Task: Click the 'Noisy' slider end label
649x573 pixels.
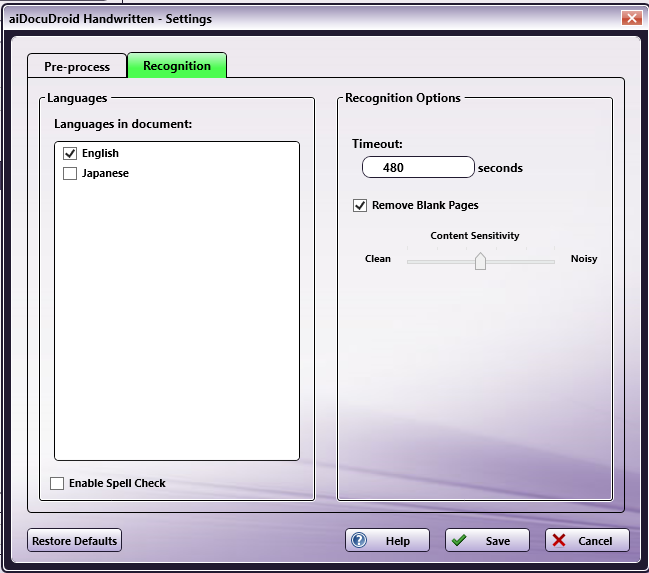Action: (x=584, y=259)
